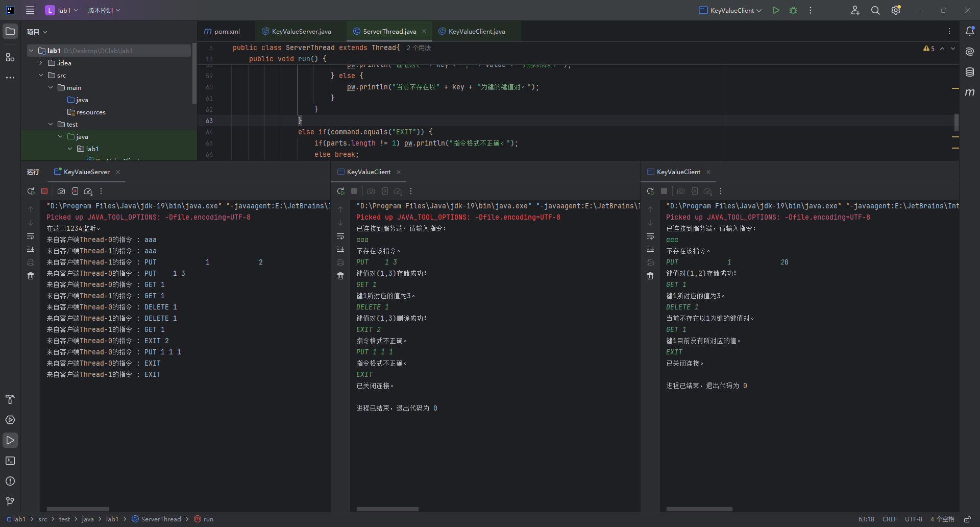Collapse the test folder
Screen dimensions: 980x527
tap(51, 124)
